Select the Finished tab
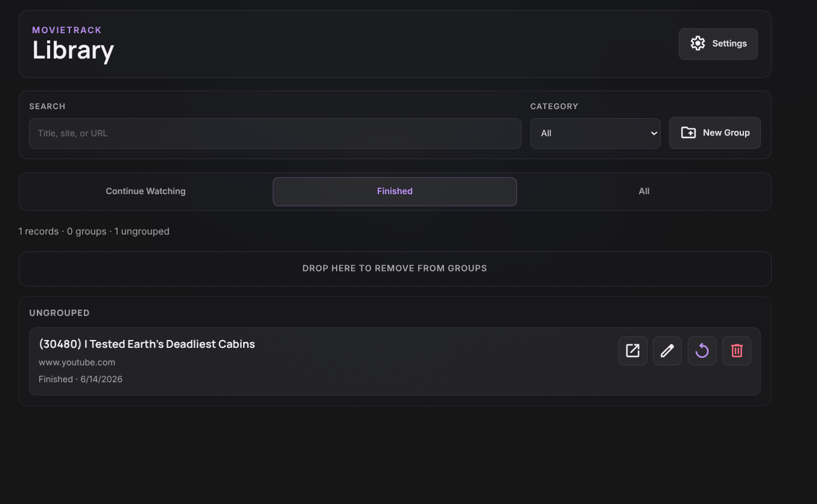The width and height of the screenshot is (817, 504). (395, 191)
